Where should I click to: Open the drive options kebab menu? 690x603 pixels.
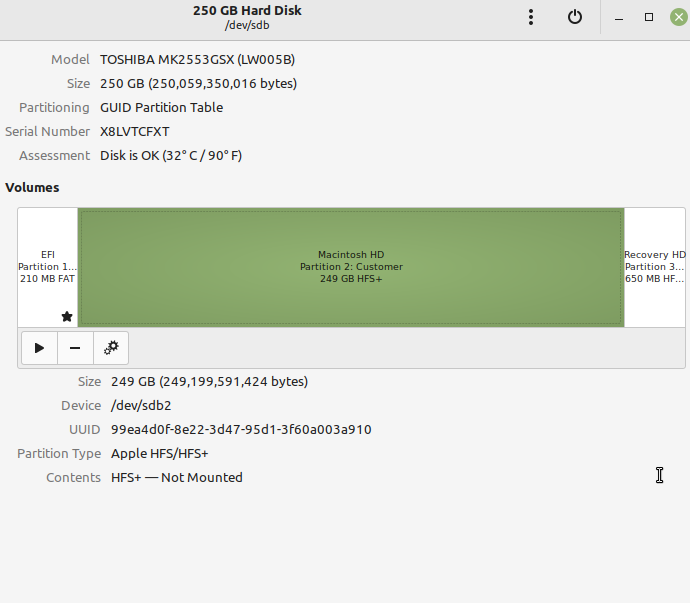pos(531,17)
